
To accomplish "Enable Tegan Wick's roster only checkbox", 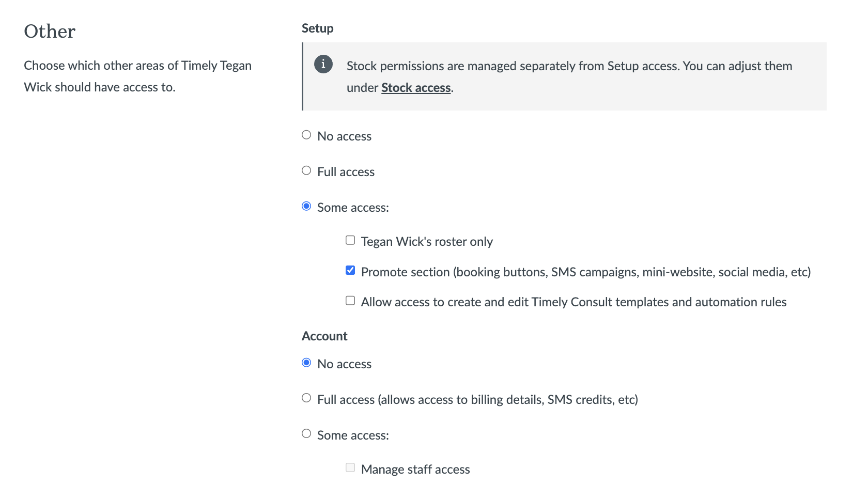I will click(350, 240).
